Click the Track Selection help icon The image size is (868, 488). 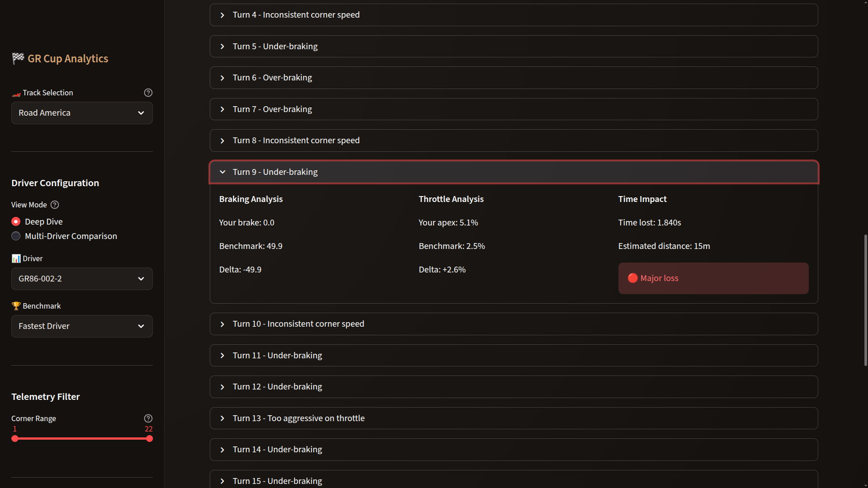pyautogui.click(x=148, y=93)
